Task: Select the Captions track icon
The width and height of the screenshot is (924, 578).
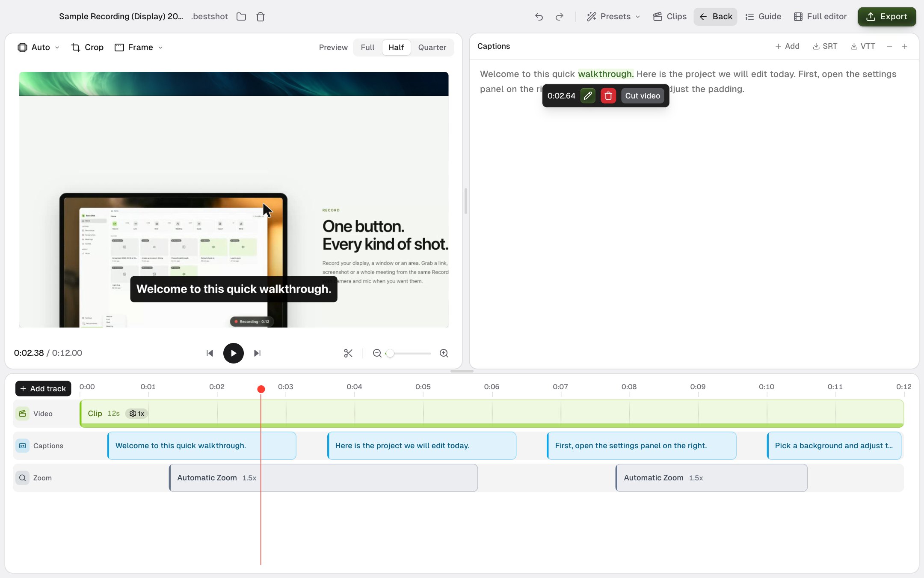Action: pyautogui.click(x=23, y=446)
